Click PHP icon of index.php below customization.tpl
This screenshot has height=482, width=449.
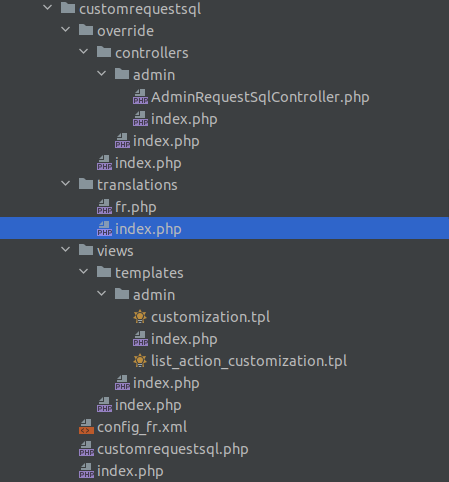point(140,339)
